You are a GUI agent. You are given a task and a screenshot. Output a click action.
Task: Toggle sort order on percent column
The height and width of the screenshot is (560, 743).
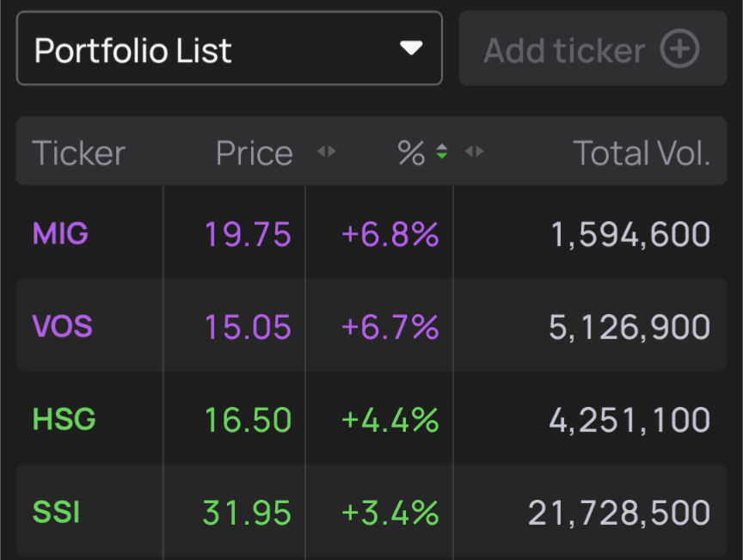click(441, 153)
